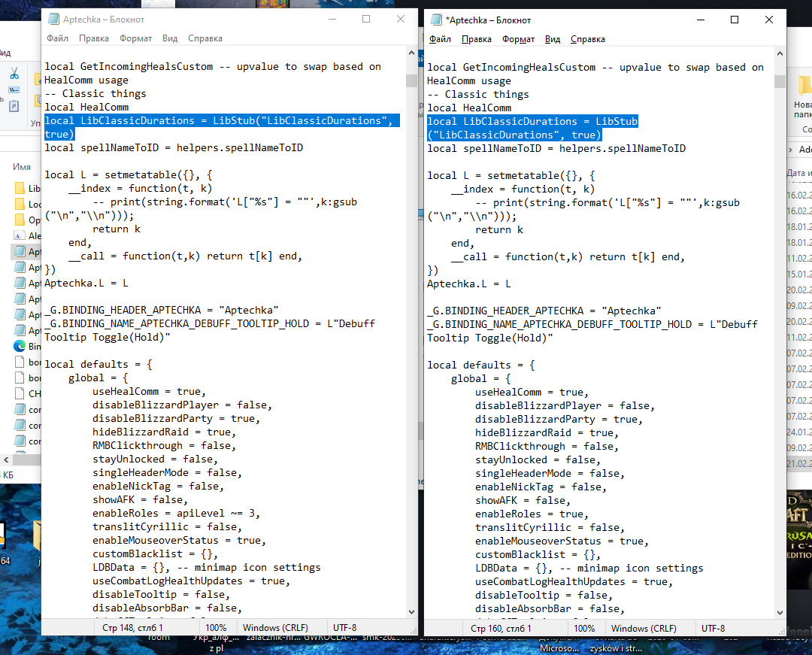Click Notepad icon in right window title bar
This screenshot has height=655, width=812.
click(x=436, y=20)
